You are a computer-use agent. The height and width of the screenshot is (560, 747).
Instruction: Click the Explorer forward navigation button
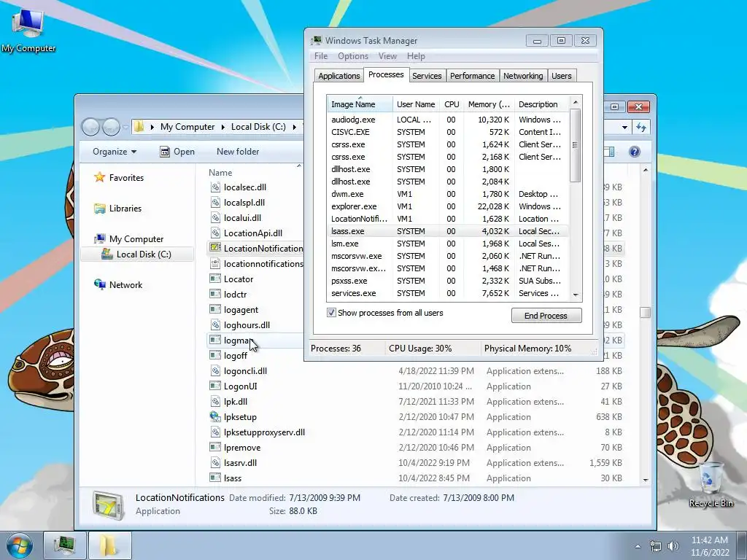(x=111, y=127)
